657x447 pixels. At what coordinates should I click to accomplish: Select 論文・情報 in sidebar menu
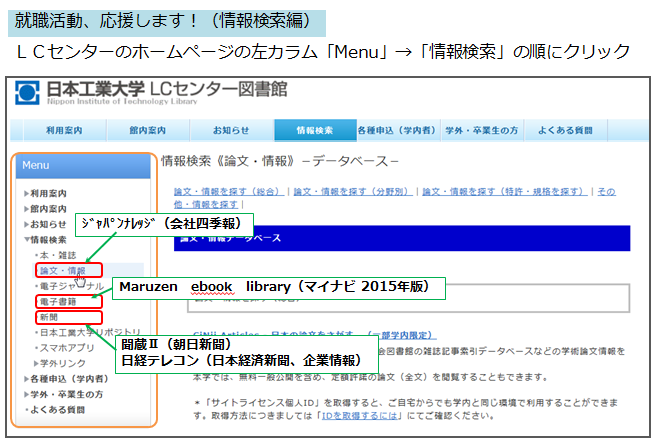(61, 270)
